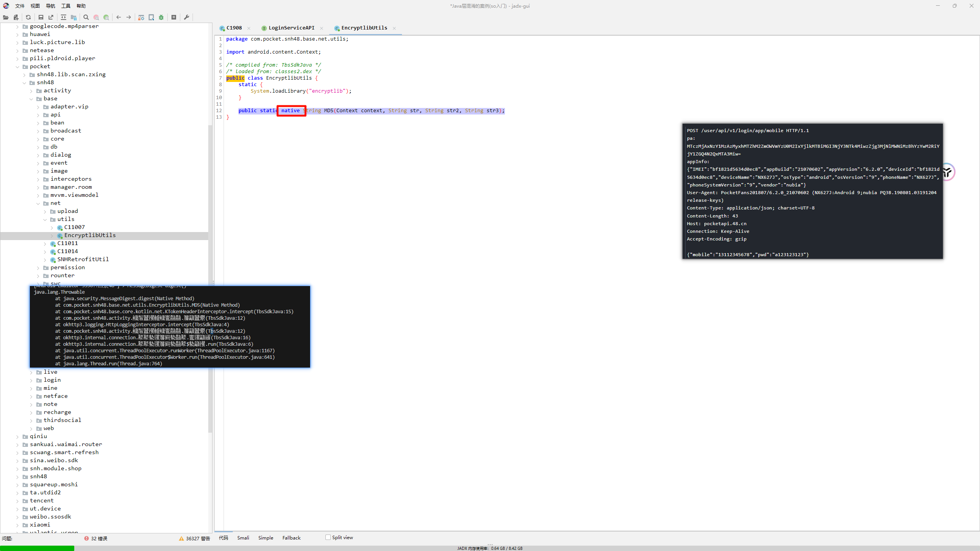Click the save all toolbar icon
The image size is (980, 551).
click(41, 17)
